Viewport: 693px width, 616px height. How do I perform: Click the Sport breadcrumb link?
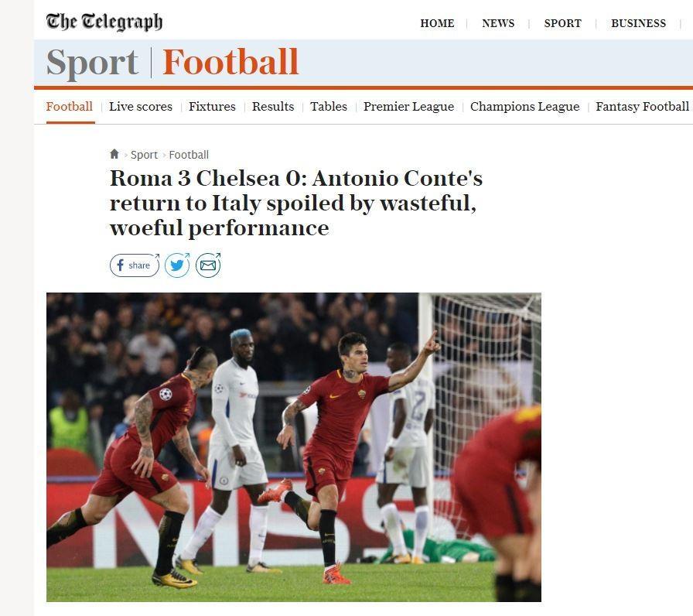click(144, 155)
